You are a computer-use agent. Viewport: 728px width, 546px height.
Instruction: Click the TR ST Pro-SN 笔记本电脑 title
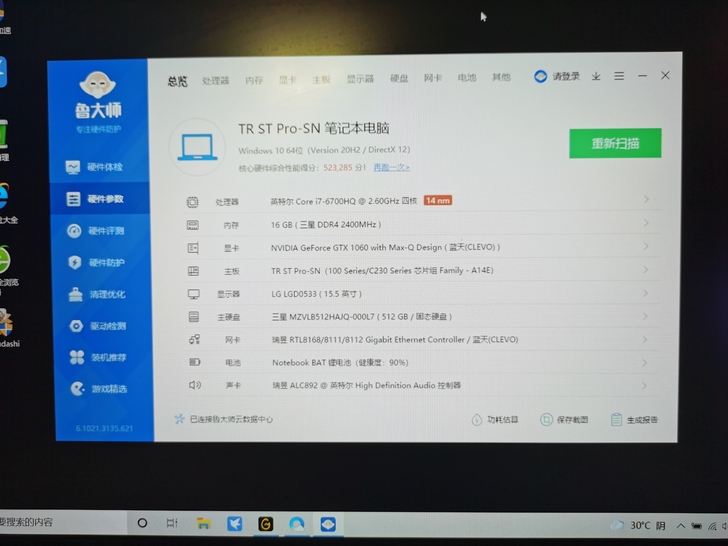314,129
